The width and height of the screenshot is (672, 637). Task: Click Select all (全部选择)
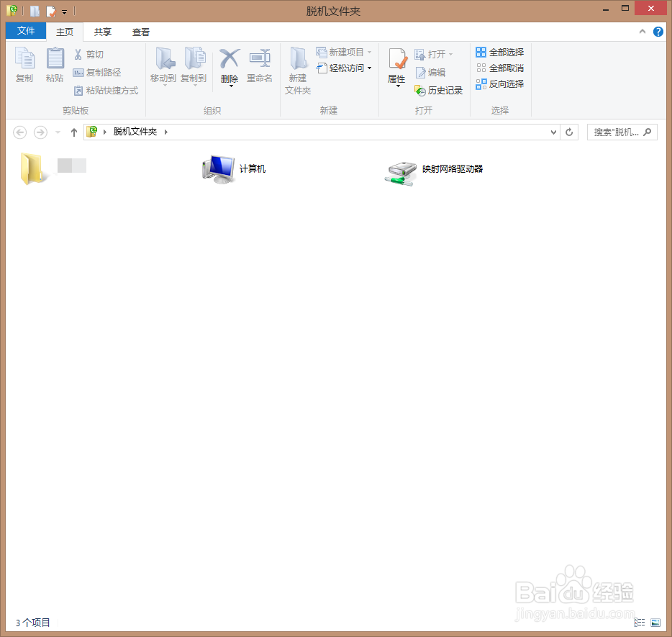[x=500, y=53]
